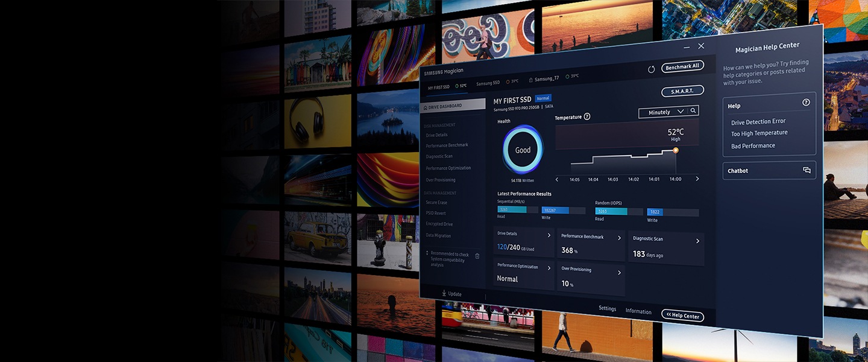868x362 pixels.
Task: Click the Good health ring gauge
Action: point(523,150)
